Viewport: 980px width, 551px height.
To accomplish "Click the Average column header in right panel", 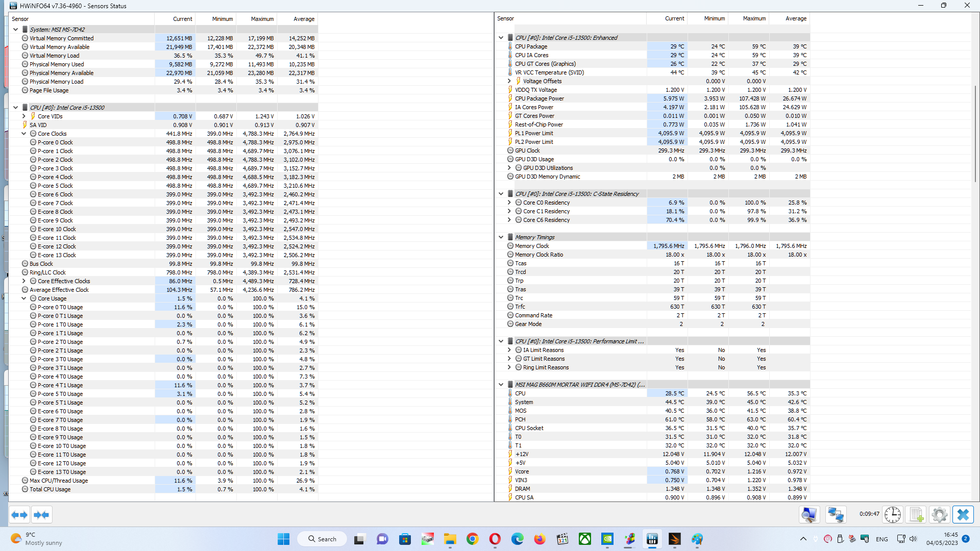I will pos(796,18).
